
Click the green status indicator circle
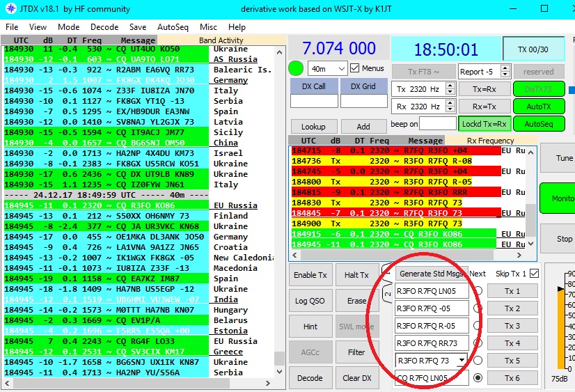point(296,69)
